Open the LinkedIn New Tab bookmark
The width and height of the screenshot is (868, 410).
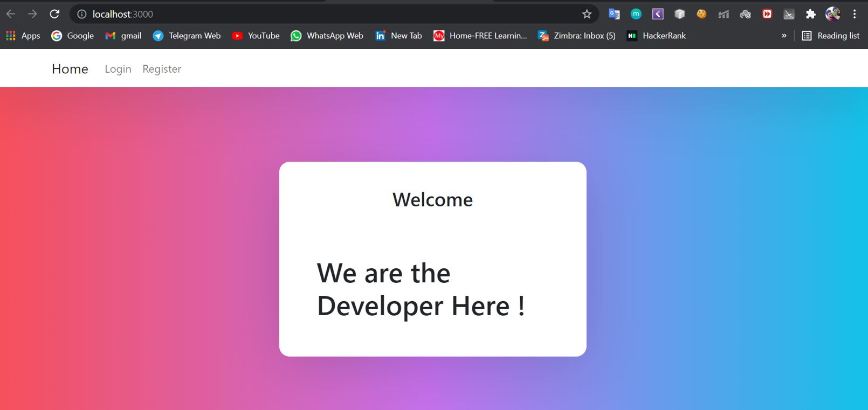[x=399, y=36]
